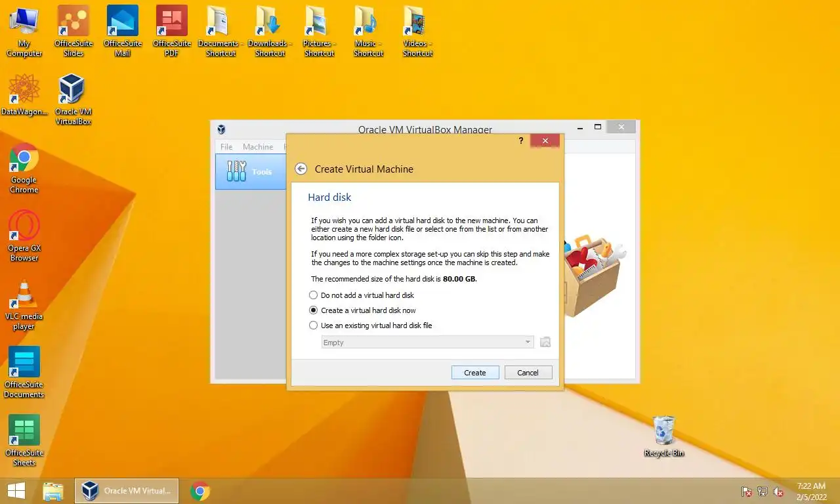840x504 pixels.
Task: Maximize the VirtualBox Manager window
Action: 598,127
